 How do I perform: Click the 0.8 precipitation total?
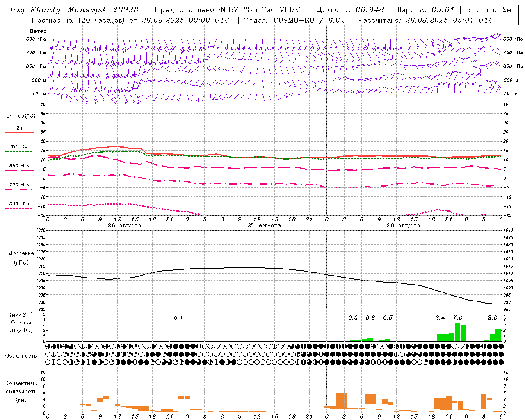pyautogui.click(x=370, y=318)
